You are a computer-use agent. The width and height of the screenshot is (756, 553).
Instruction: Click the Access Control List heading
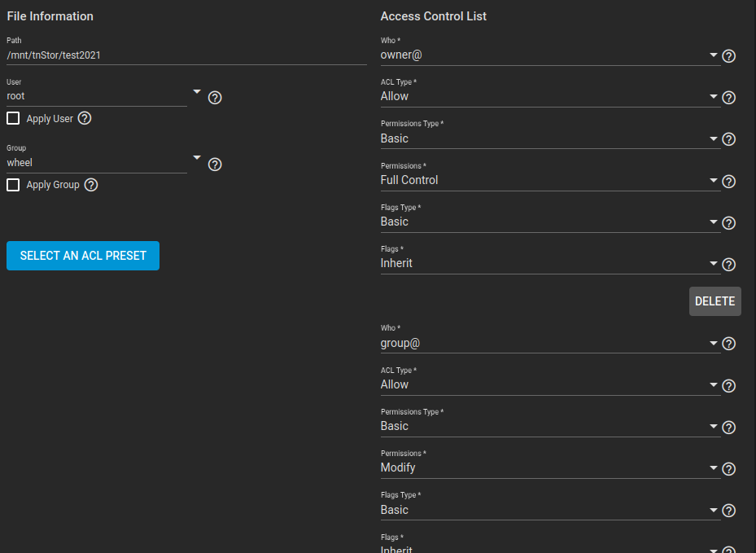(434, 16)
